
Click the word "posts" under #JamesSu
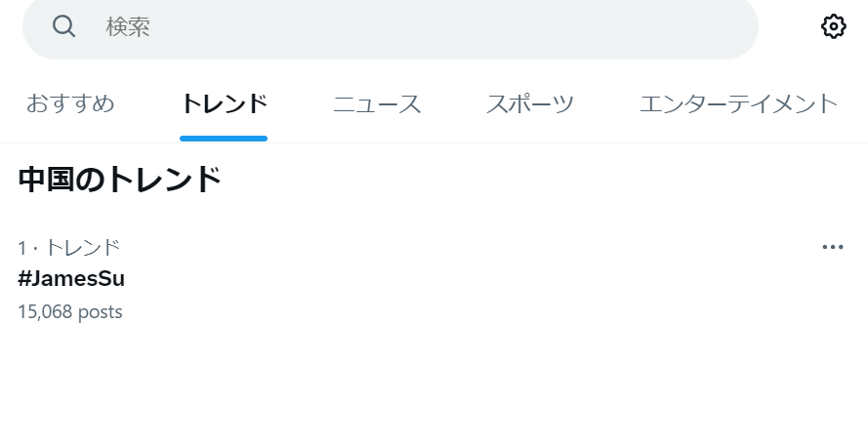tap(101, 312)
